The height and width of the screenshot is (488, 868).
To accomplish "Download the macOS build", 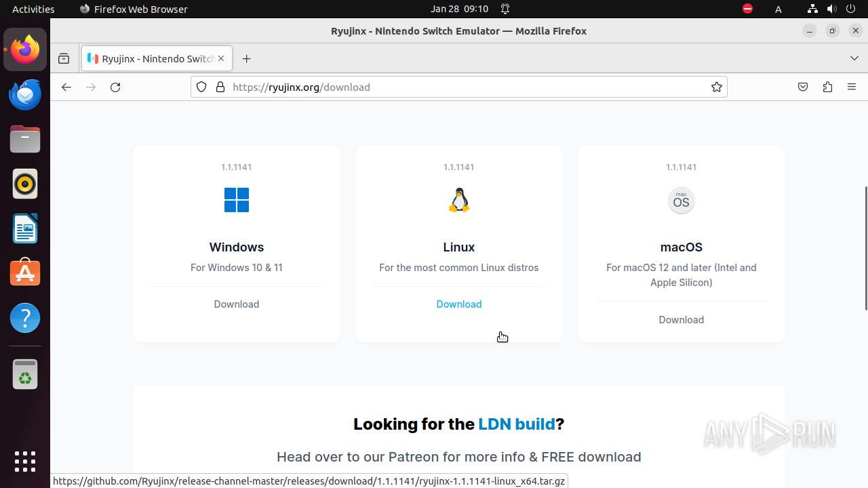I will [682, 320].
